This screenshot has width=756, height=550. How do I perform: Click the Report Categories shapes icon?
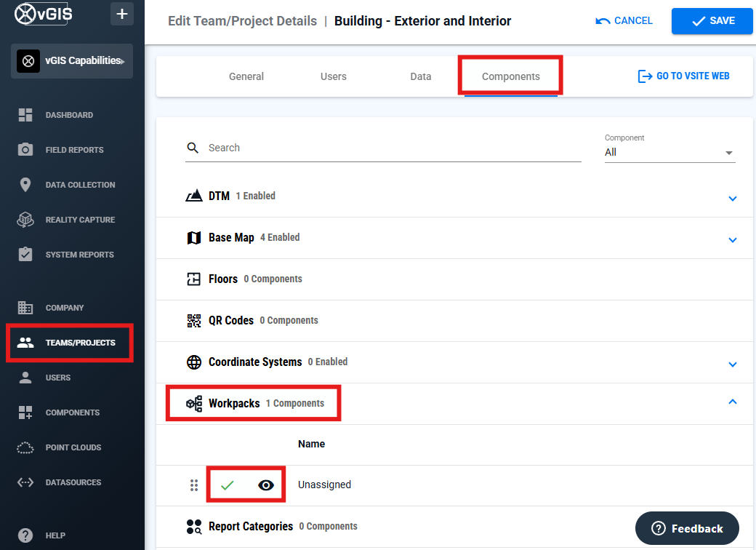tap(194, 527)
